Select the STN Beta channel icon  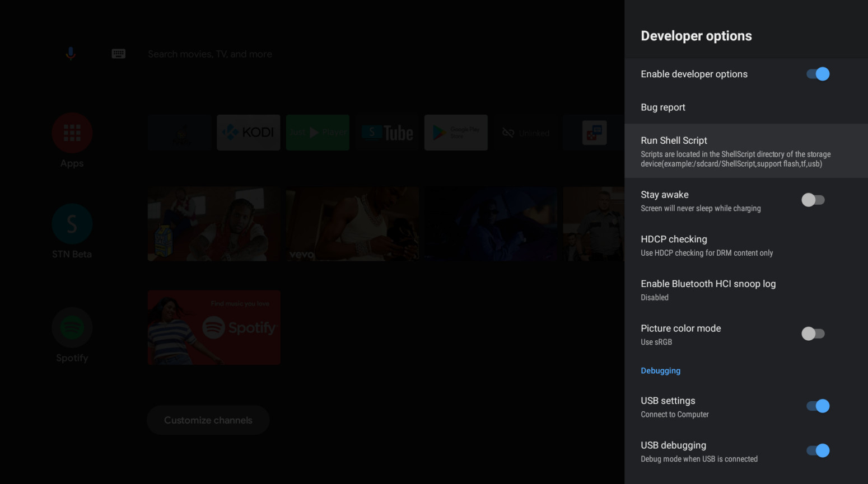tap(72, 224)
